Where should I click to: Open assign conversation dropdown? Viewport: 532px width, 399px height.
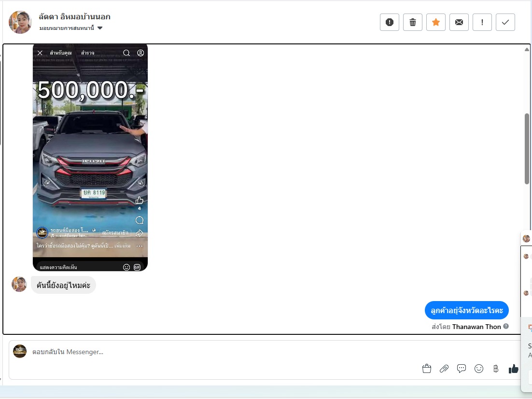click(71, 28)
